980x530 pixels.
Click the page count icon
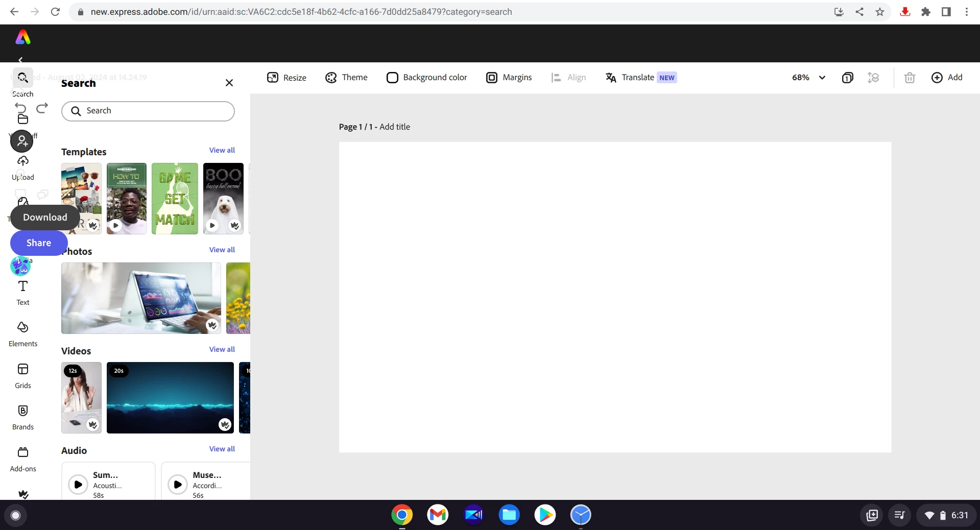click(x=847, y=78)
